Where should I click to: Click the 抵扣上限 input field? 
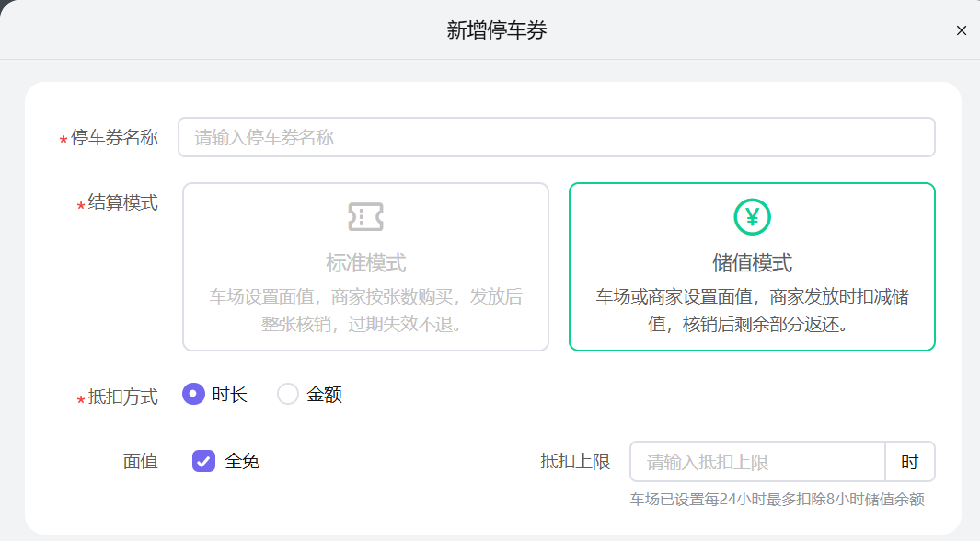tap(757, 461)
